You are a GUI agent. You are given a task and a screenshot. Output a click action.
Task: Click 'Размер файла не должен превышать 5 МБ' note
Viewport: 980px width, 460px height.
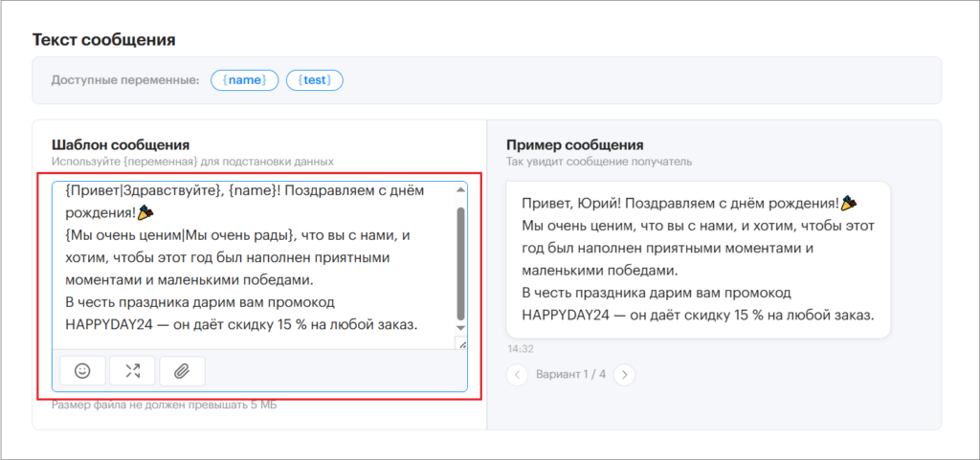[165, 405]
